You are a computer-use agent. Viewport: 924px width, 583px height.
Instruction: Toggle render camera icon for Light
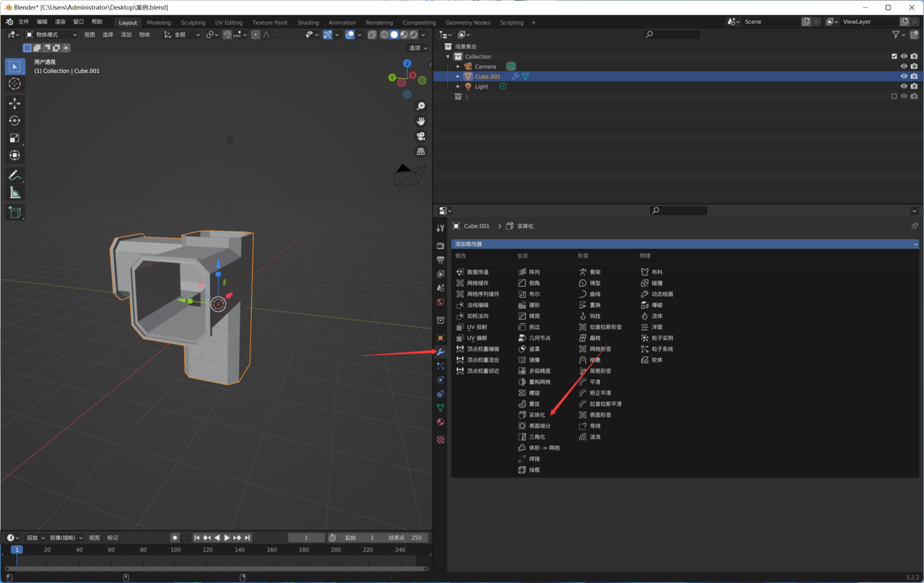pos(914,86)
